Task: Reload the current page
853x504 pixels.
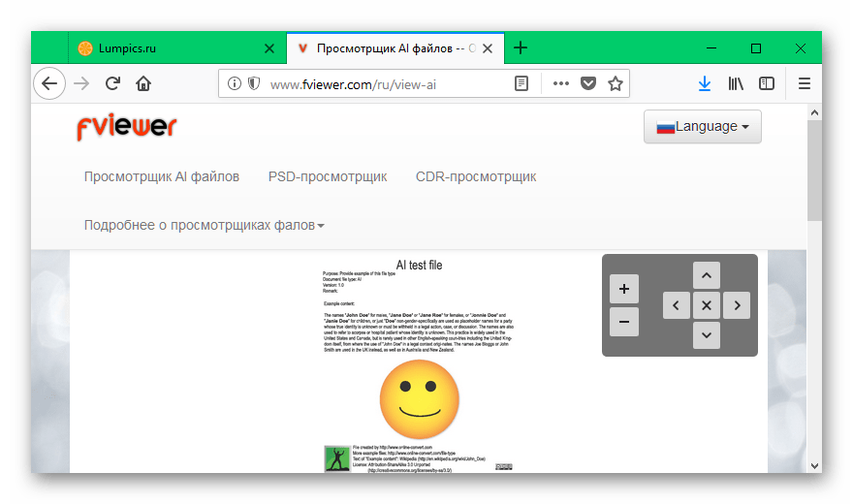Action: coord(112,83)
